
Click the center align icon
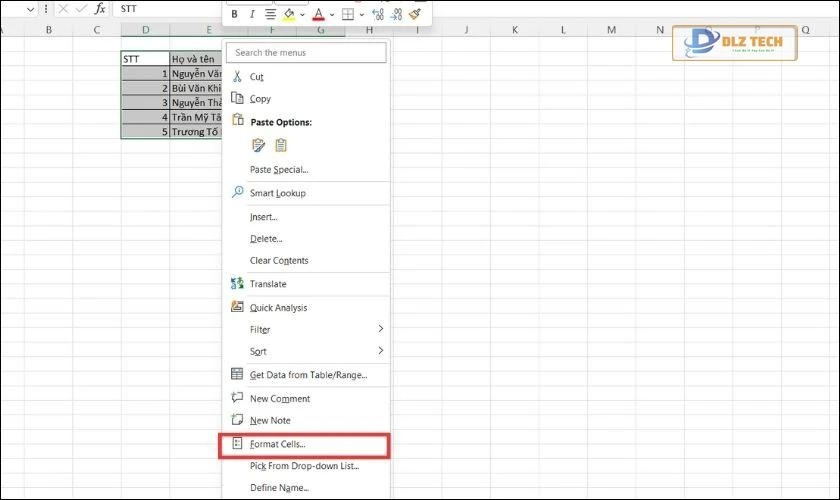(x=270, y=15)
